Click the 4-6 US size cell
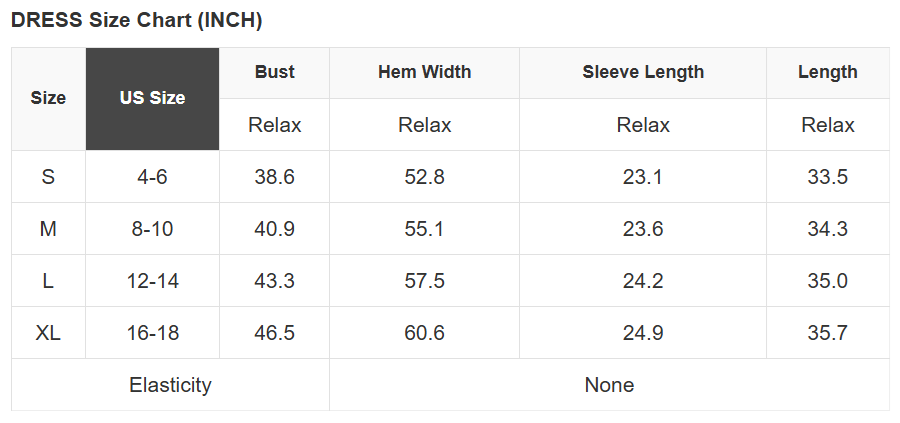 click(x=152, y=177)
